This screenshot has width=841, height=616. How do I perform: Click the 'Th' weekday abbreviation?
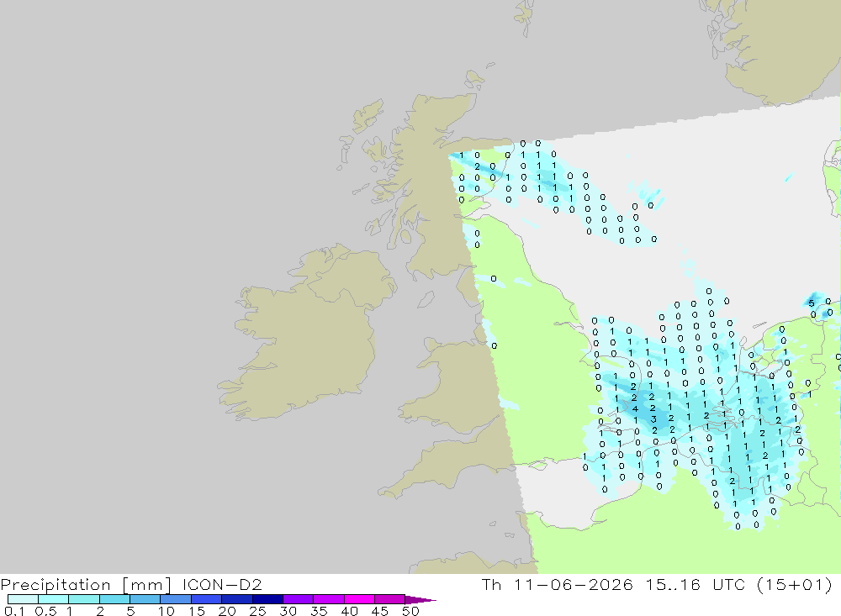[x=491, y=584]
